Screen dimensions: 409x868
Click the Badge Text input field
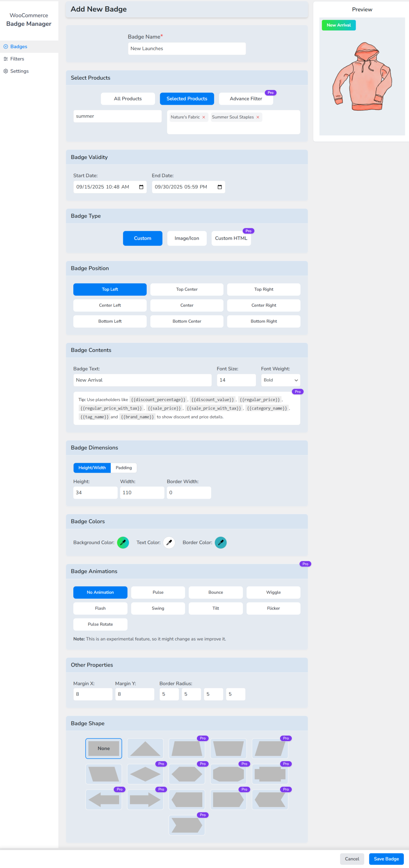(142, 380)
